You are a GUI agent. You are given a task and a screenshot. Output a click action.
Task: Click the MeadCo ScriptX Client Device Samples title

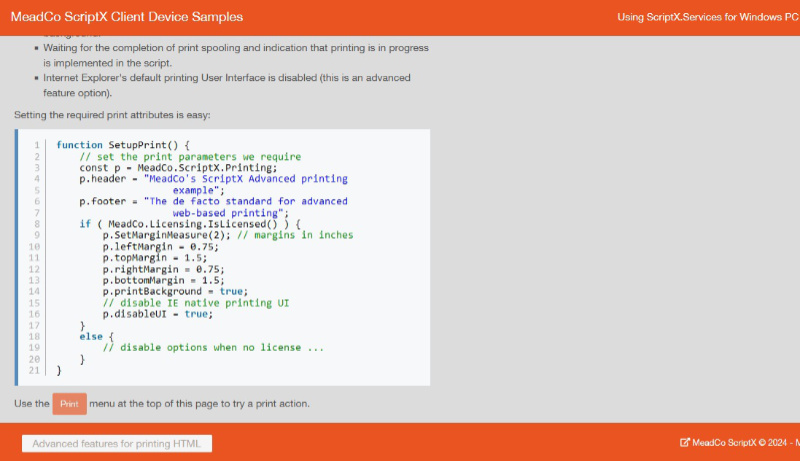[x=127, y=17]
